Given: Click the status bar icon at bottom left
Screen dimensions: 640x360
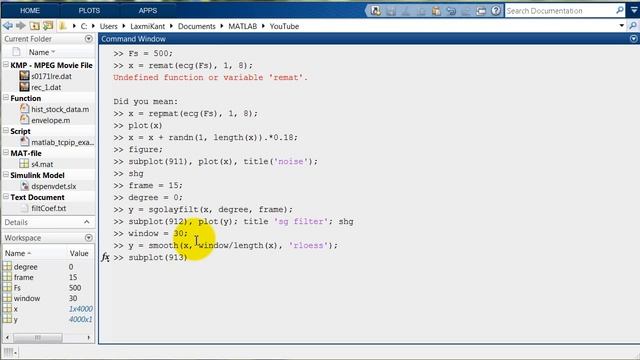Looking at the screenshot, I should click(9, 352).
